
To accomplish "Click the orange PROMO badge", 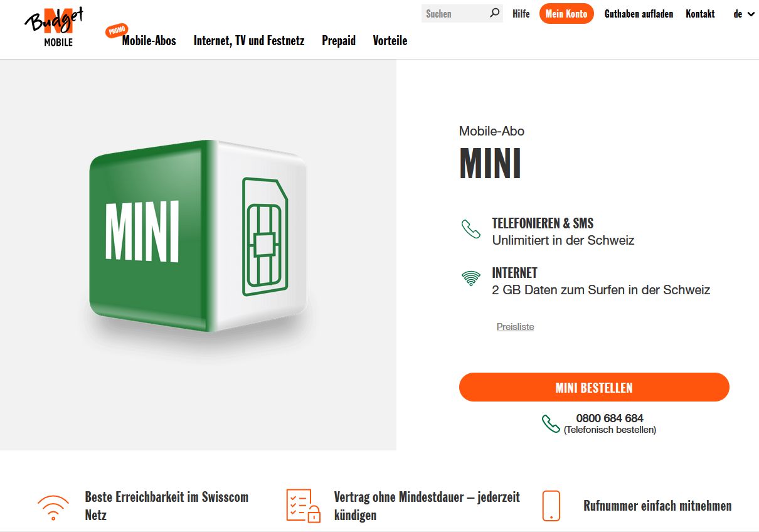I will tap(115, 30).
